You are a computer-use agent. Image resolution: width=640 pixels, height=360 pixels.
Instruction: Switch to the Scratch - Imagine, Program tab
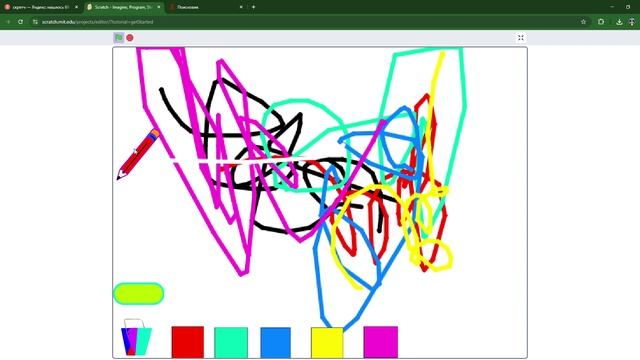[124, 7]
